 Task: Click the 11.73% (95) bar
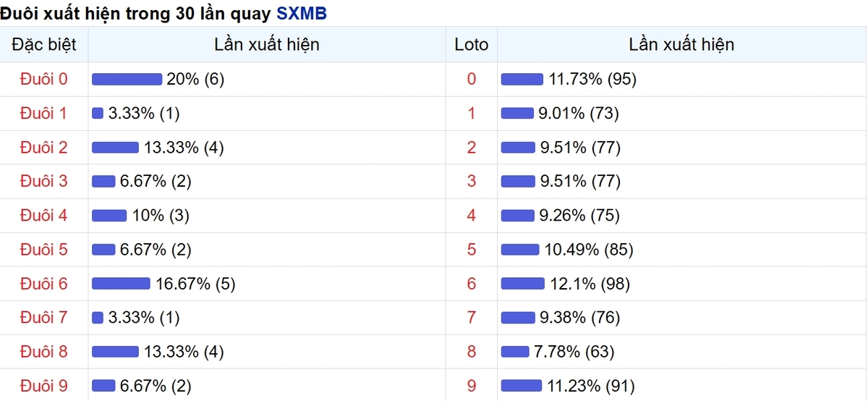(x=522, y=80)
